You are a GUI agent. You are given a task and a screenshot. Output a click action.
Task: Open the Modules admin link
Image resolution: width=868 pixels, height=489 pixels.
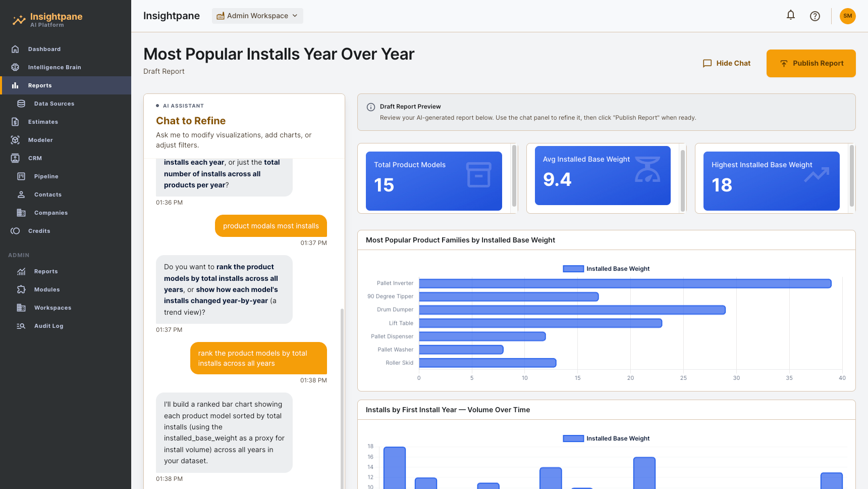pyautogui.click(x=66, y=289)
